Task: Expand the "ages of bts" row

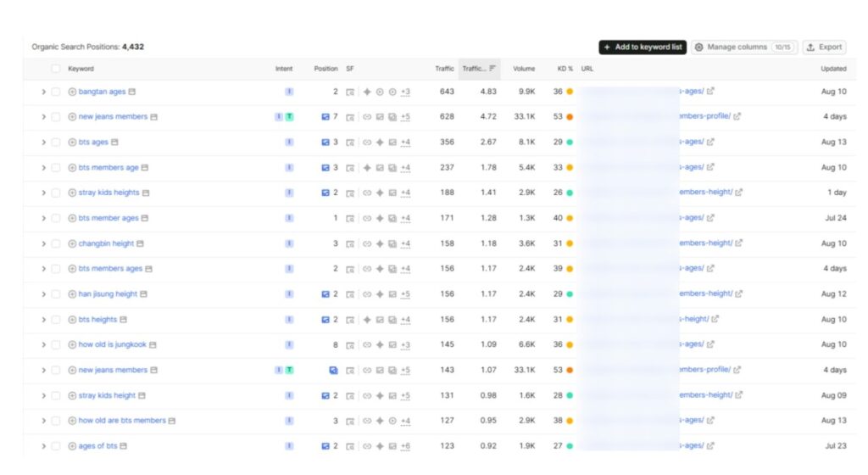Action: pos(44,446)
